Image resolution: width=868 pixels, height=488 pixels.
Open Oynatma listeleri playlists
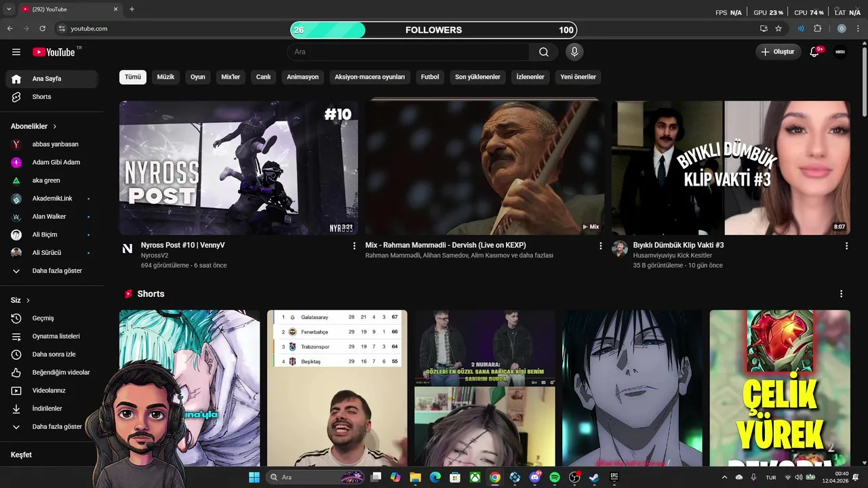[x=52, y=336]
